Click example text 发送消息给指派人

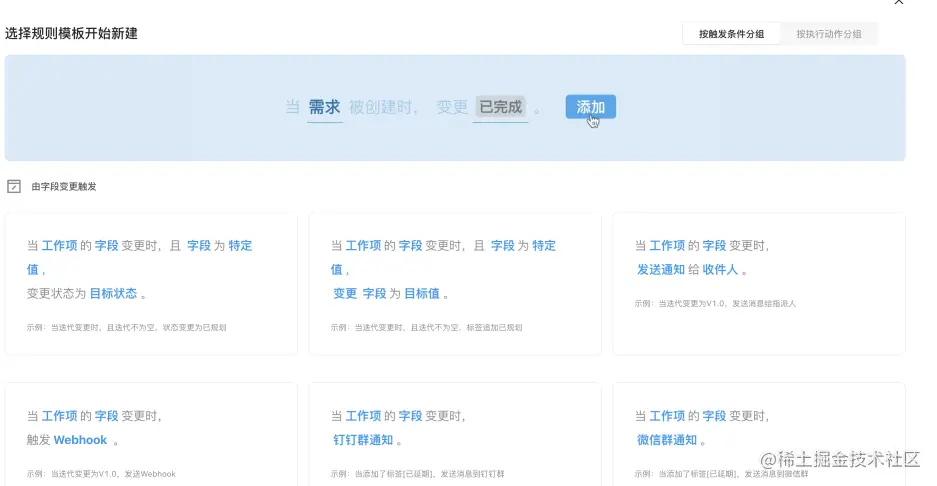[x=764, y=304]
